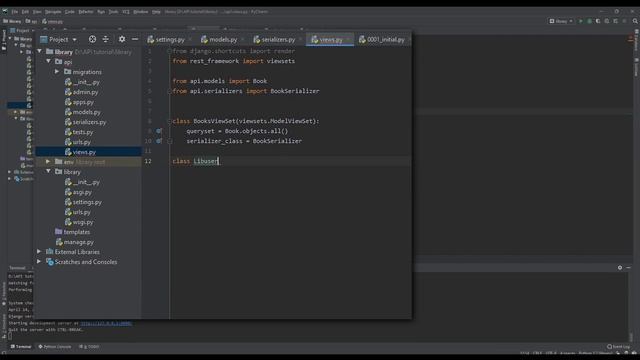Open terminal panel gear settings
Screen dimensions: 640x360
pos(620,267)
